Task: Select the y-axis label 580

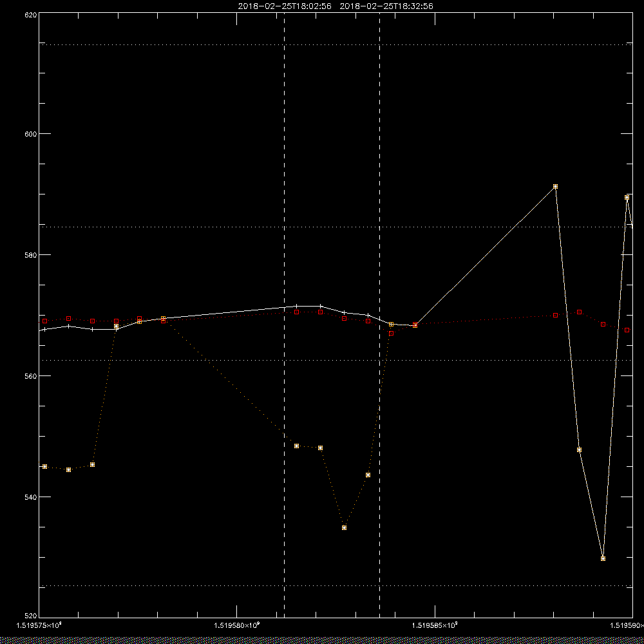Action: [x=31, y=255]
